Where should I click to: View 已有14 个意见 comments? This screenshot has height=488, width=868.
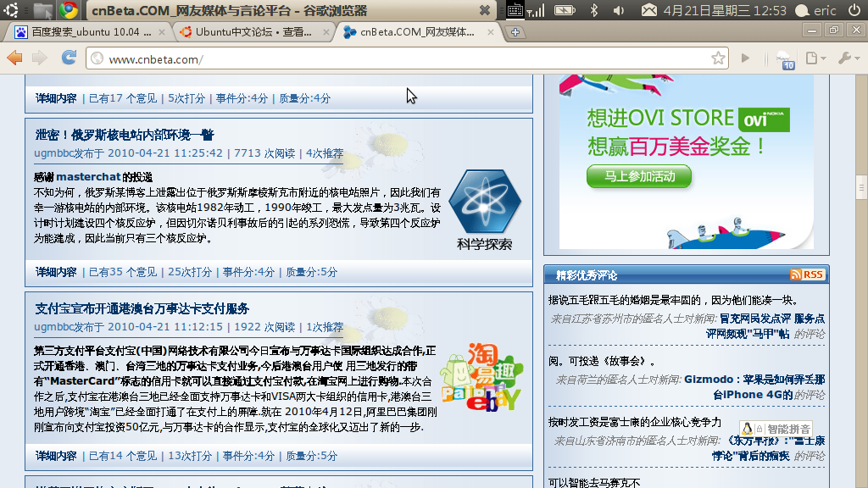[x=122, y=456]
